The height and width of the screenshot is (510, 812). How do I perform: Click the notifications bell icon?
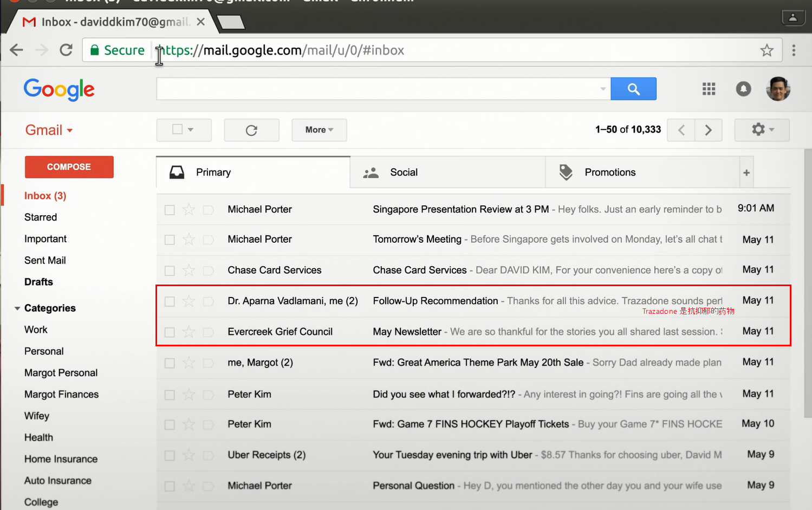click(x=743, y=89)
